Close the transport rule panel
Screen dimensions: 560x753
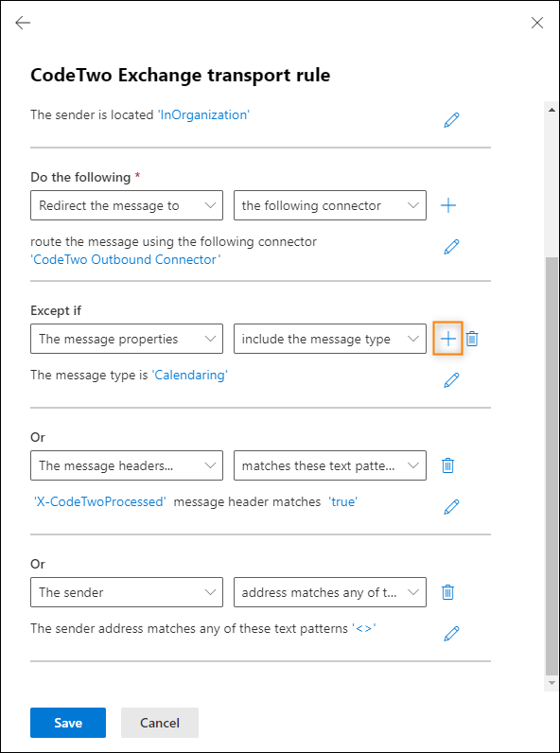tap(537, 23)
